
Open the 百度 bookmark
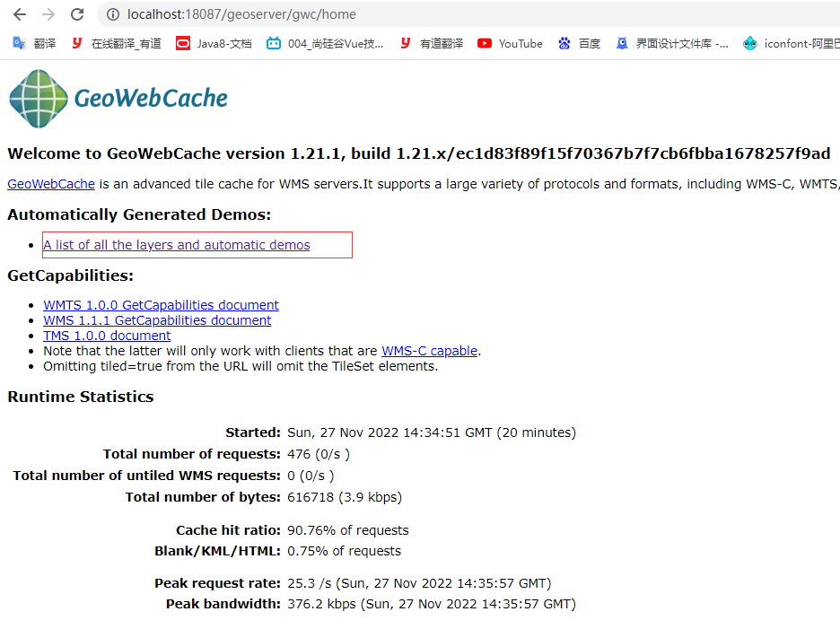pos(579,43)
